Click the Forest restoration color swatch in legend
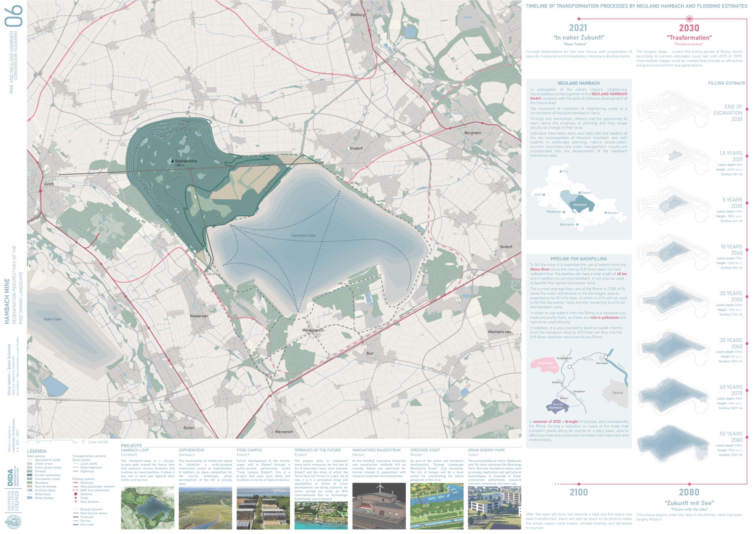The height and width of the screenshot is (534, 756). tap(30, 475)
